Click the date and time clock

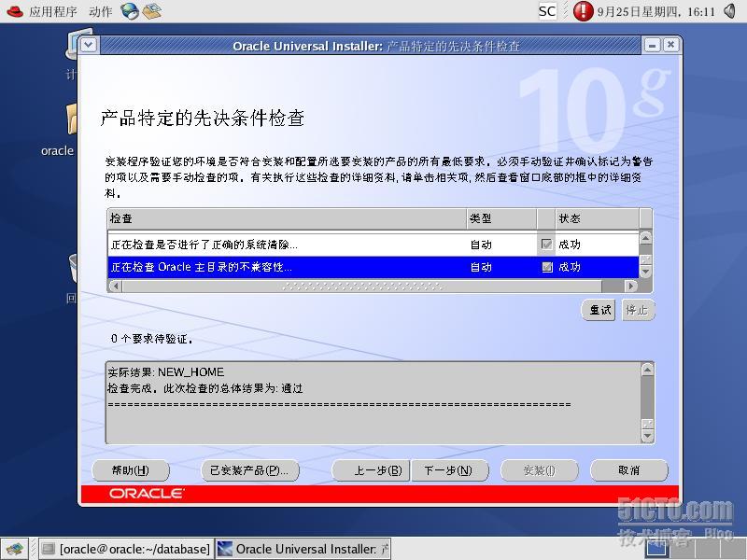click(656, 11)
